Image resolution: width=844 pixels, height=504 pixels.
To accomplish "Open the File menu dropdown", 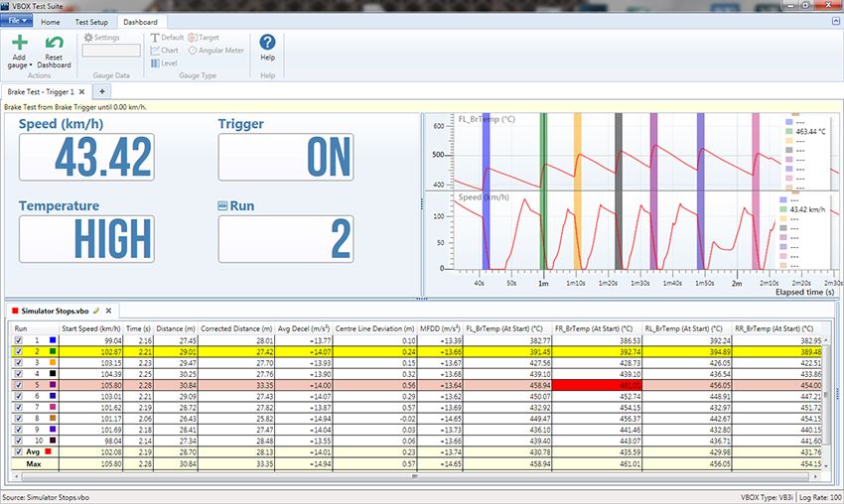I will [17, 21].
